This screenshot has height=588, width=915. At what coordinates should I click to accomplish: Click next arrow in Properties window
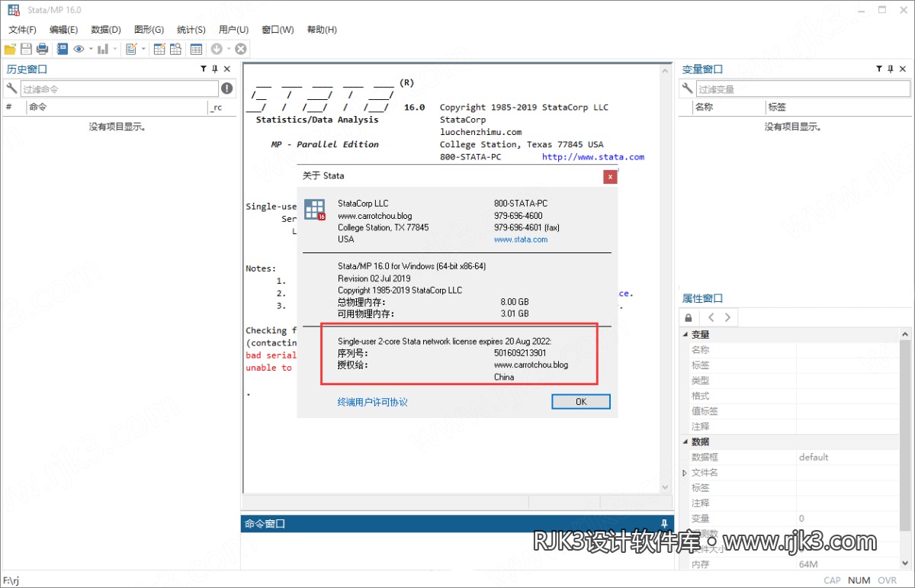tap(727, 317)
